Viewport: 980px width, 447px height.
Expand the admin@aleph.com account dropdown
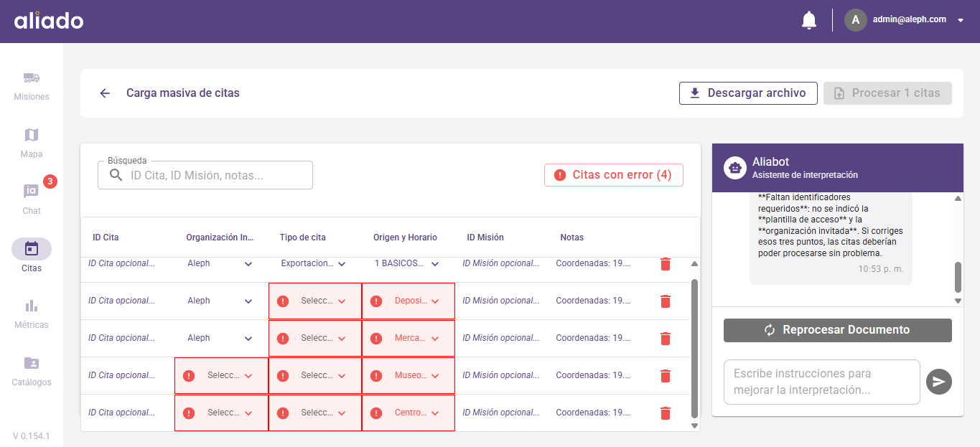click(x=961, y=20)
